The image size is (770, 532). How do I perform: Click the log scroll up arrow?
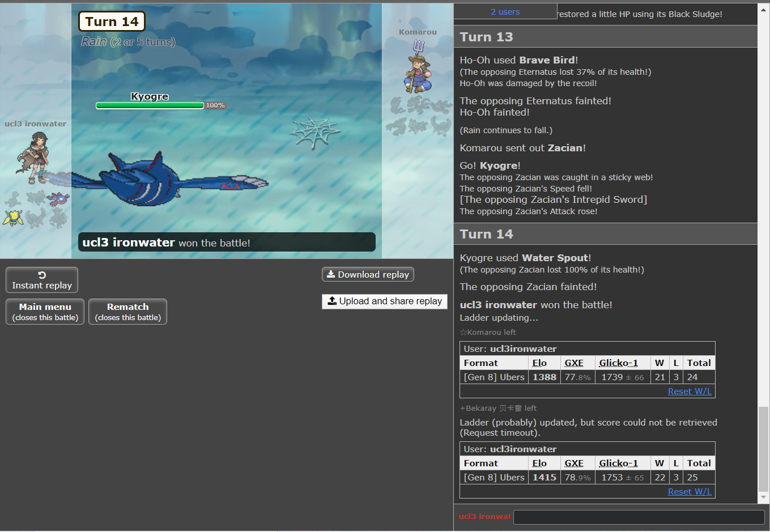(764, 10)
